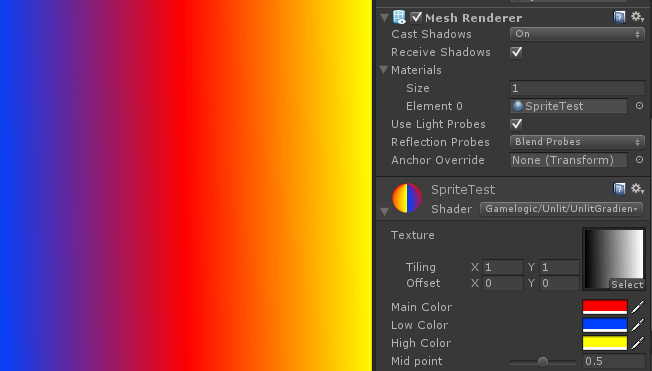This screenshot has width=652, height=371.
Task: Click the Cast Shadows label
Action: [431, 34]
